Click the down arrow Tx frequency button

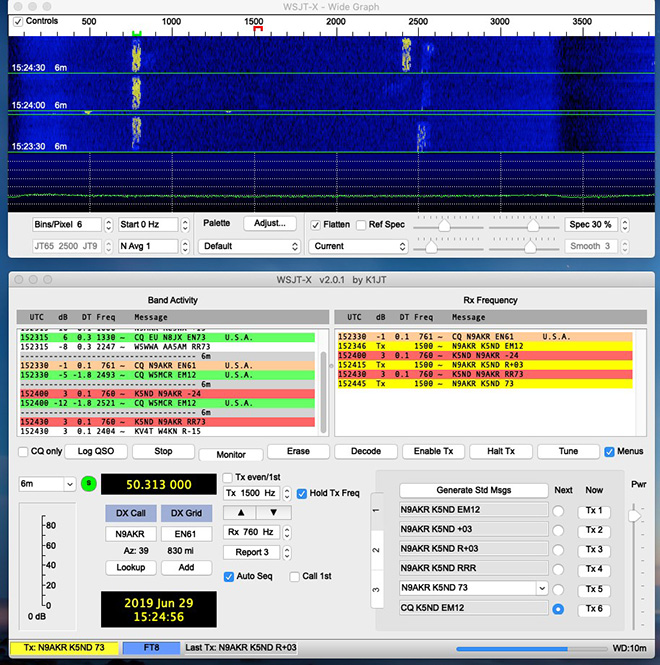coord(274,512)
